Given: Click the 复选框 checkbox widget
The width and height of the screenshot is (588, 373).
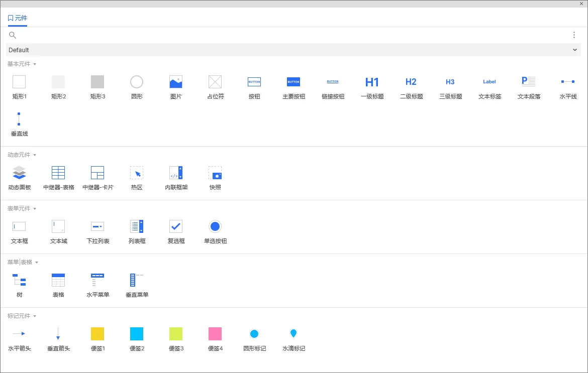Looking at the screenshot, I should [x=176, y=232].
